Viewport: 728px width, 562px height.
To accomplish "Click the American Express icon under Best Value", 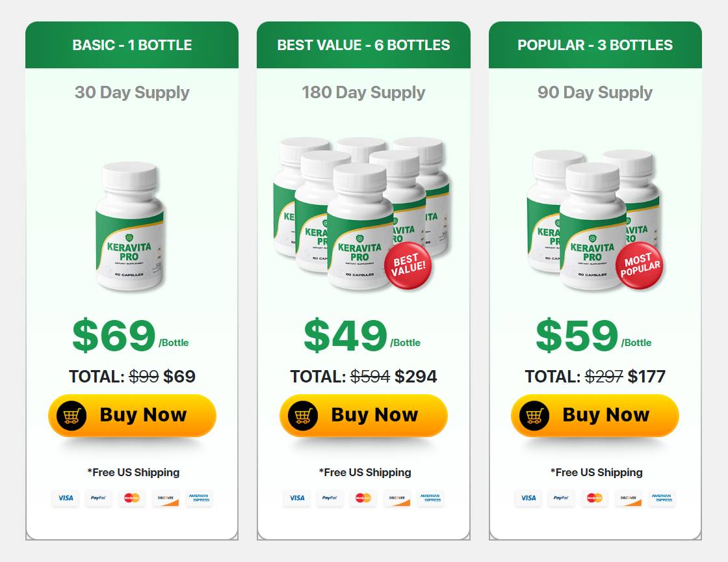I will tap(430, 498).
